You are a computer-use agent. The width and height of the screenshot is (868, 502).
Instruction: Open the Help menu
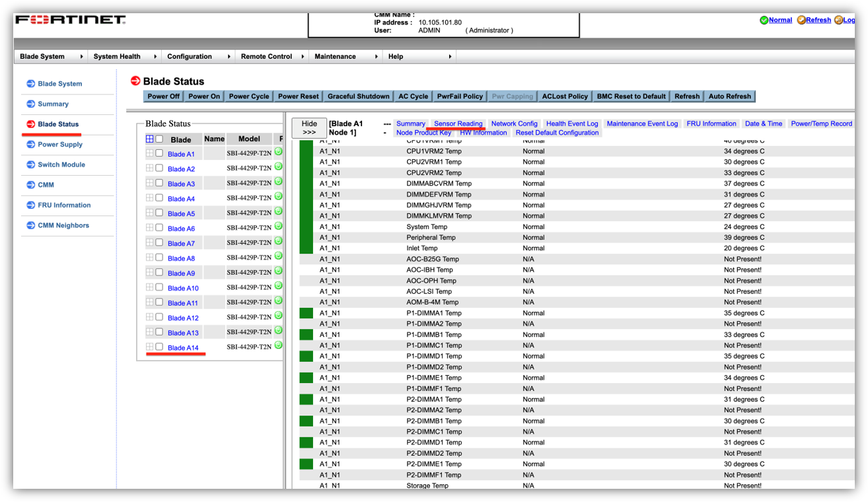coord(419,57)
